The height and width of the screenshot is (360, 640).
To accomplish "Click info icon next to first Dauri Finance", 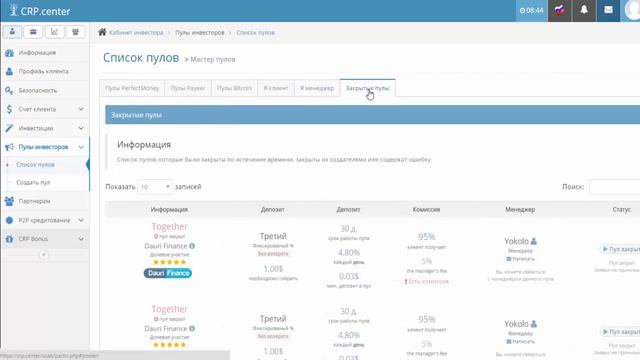I will pos(192,246).
